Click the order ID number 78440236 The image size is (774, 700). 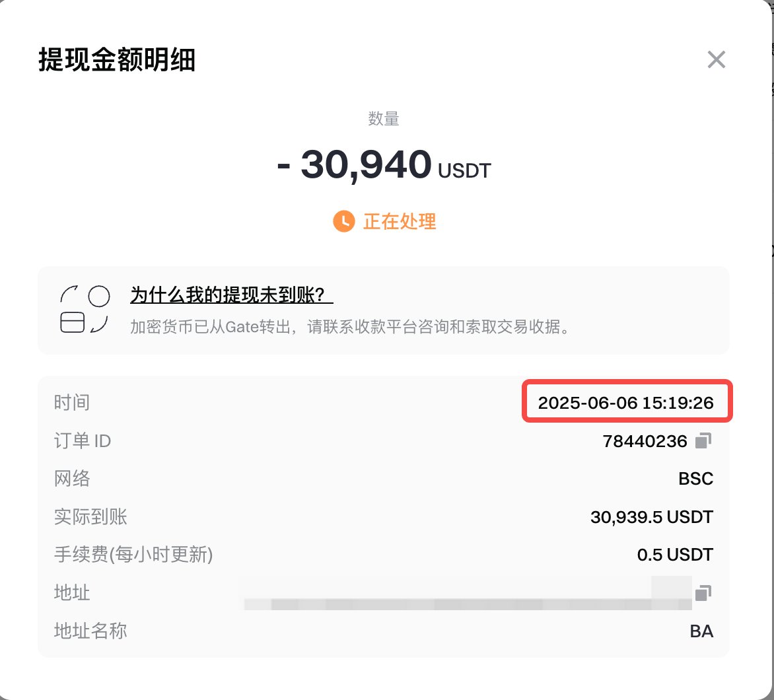[645, 441]
